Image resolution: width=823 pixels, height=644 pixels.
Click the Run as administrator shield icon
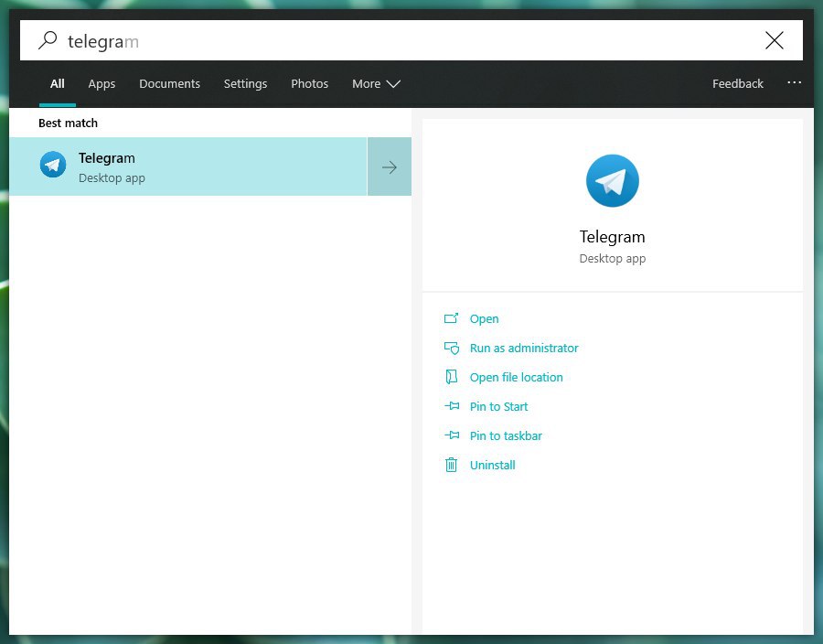click(452, 348)
